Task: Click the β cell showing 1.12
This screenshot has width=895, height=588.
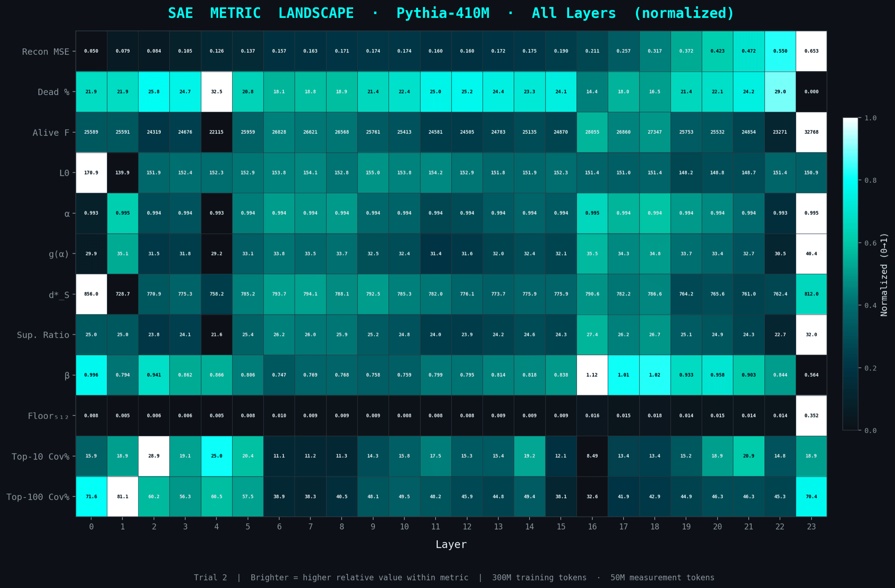Action: (x=592, y=375)
